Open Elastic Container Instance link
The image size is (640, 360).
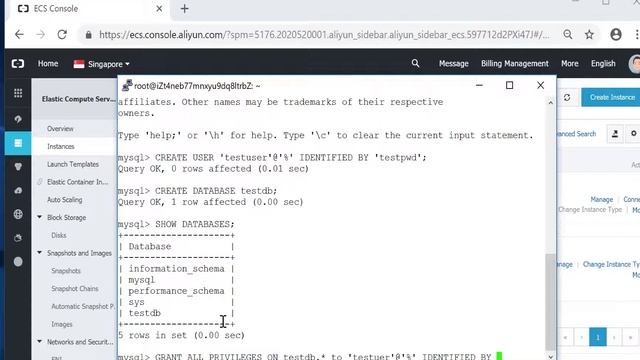[78, 182]
